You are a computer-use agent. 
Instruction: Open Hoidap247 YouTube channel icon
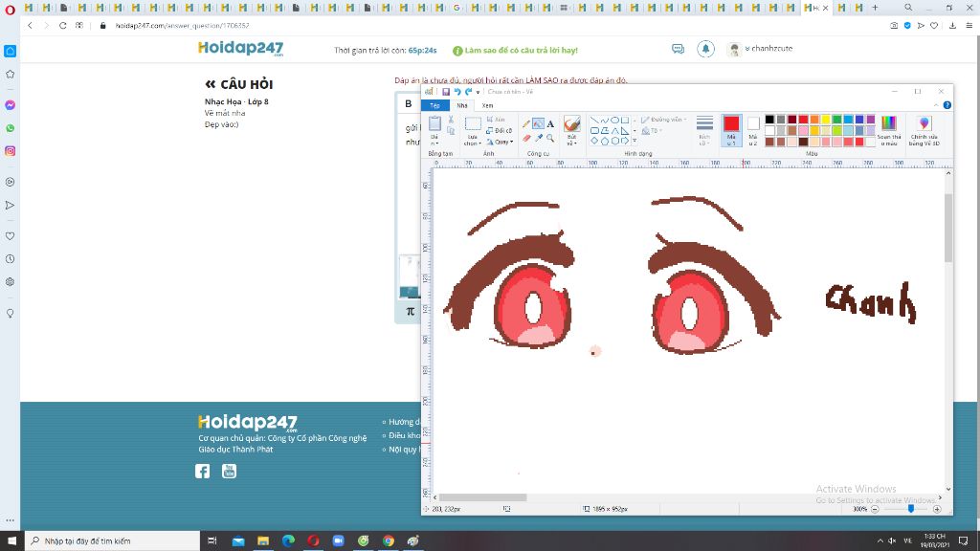tap(230, 471)
